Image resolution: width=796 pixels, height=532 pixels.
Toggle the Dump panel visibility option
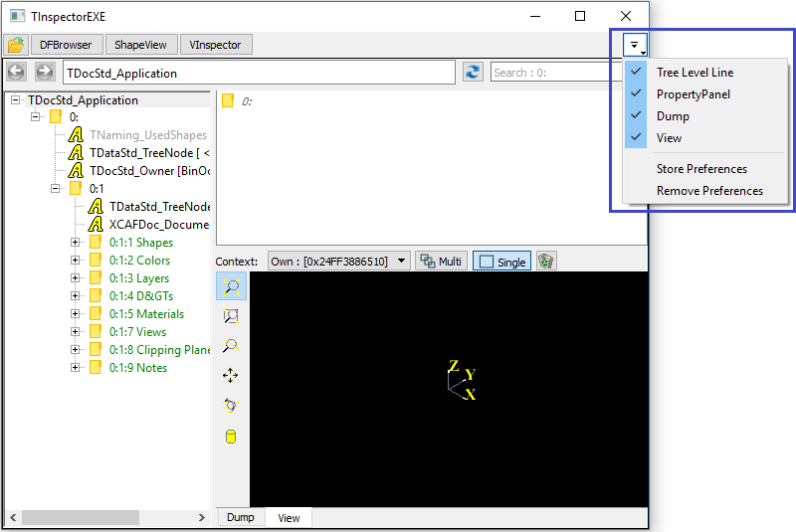[673, 116]
